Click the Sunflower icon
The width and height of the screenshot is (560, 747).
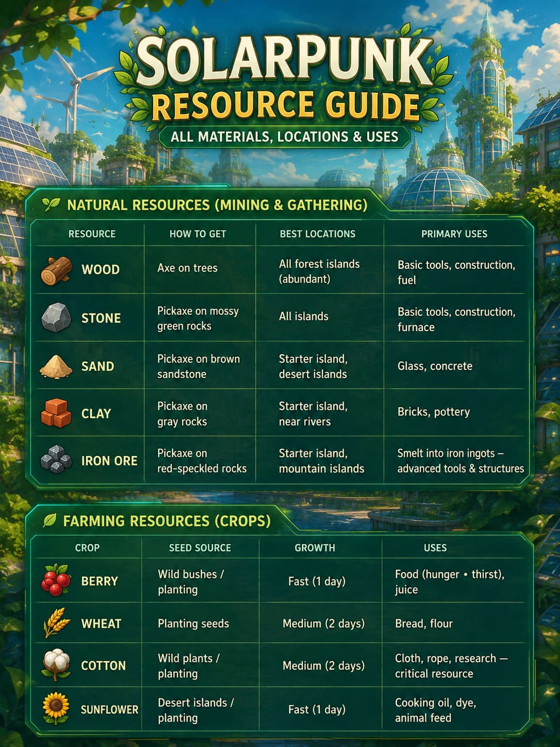point(56,708)
